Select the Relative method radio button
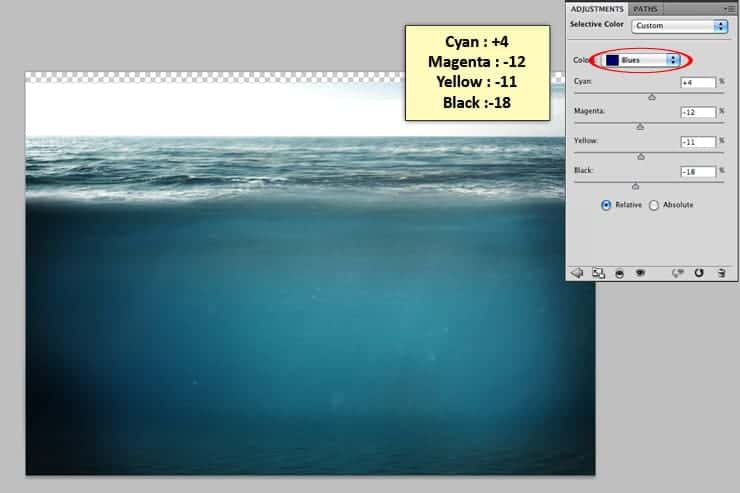Viewport: 740px width, 493px height. [x=606, y=205]
